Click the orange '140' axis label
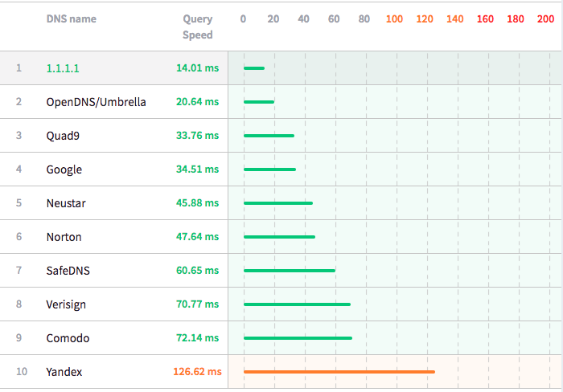Image resolution: width=563 pixels, height=392 pixels. [455, 19]
